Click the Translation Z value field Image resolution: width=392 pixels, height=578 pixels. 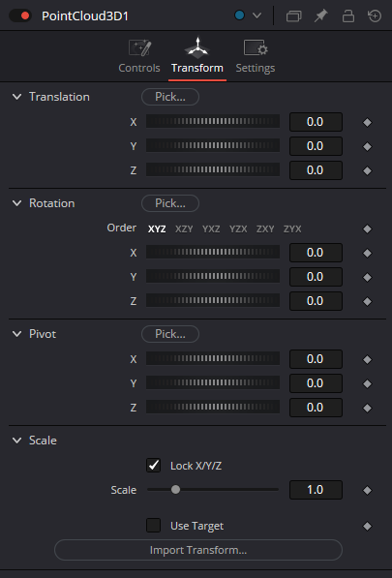(x=316, y=170)
